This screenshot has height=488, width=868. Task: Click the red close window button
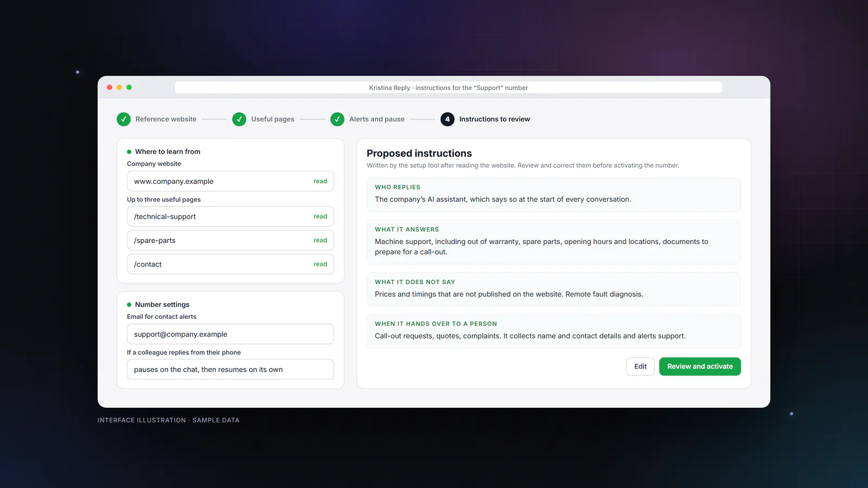[x=110, y=87]
